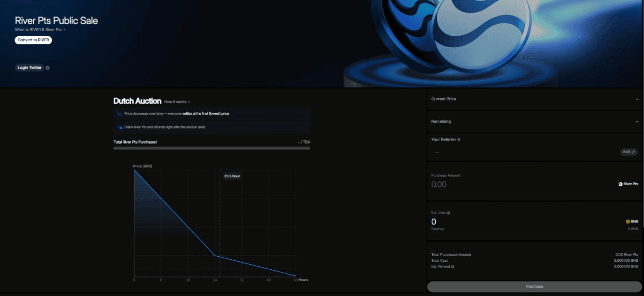Click the River Pts token logo
The image size is (644, 296).
[x=620, y=184]
